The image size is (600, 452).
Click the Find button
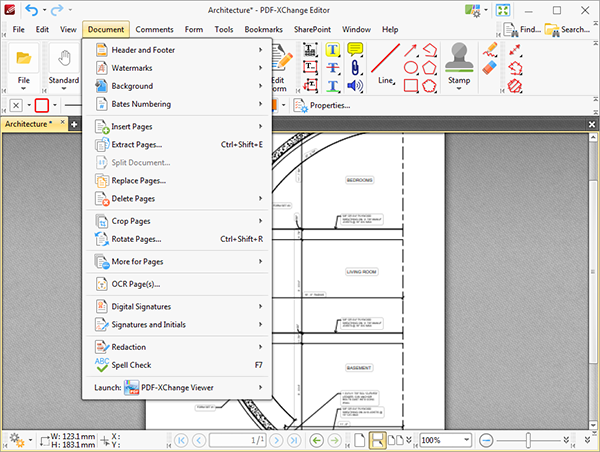tap(522, 30)
